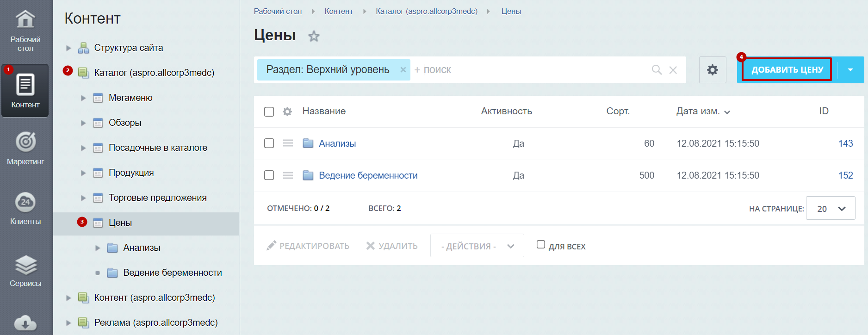868x335 pixels.
Task: Open the Клиенты sidebar section
Action: click(x=25, y=209)
